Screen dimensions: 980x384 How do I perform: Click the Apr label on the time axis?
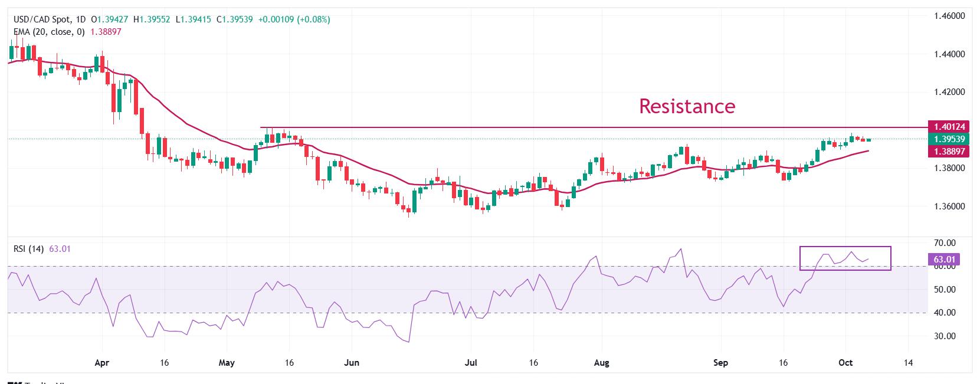click(x=102, y=363)
